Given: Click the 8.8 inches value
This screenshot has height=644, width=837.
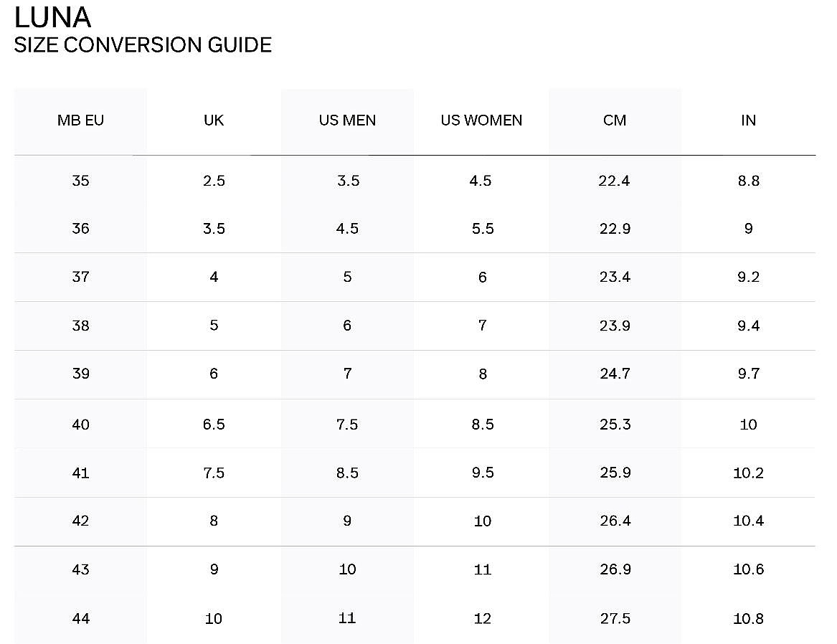Looking at the screenshot, I should tap(748, 181).
